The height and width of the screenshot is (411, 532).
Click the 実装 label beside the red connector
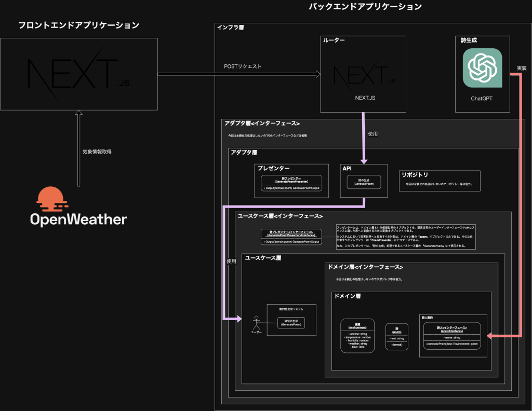point(522,68)
